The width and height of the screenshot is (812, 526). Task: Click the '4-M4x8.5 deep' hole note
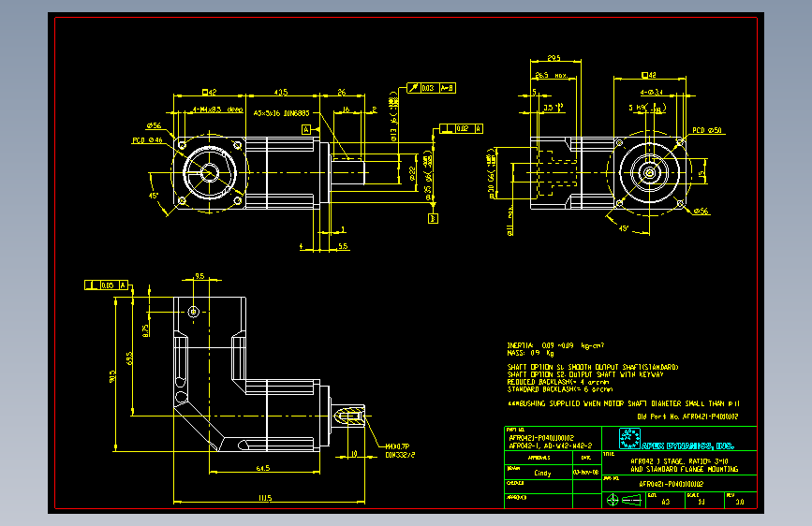tap(217, 110)
